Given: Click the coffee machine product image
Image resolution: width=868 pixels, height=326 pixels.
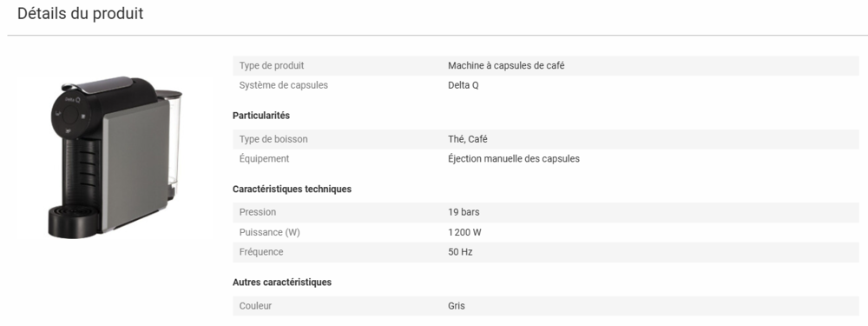Looking at the screenshot, I should point(115,158).
